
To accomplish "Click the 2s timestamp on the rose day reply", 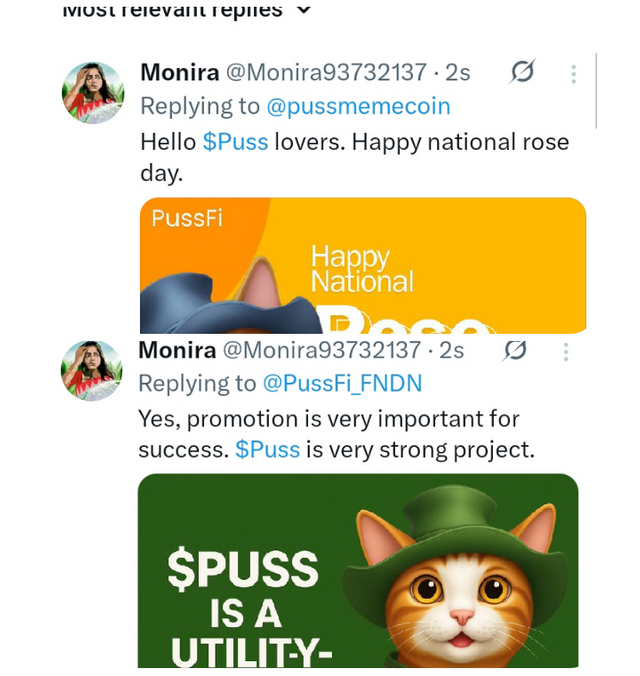I will click(x=459, y=73).
